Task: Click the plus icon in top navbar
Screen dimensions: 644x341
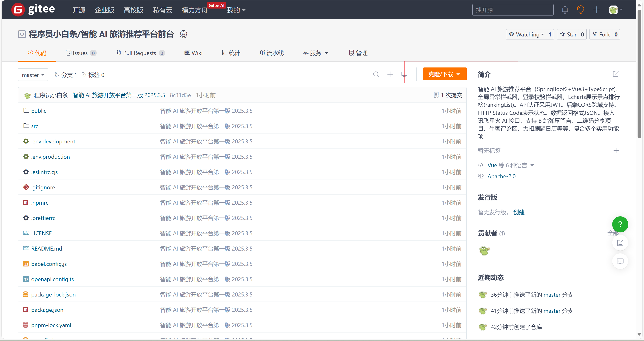Action: coord(596,10)
